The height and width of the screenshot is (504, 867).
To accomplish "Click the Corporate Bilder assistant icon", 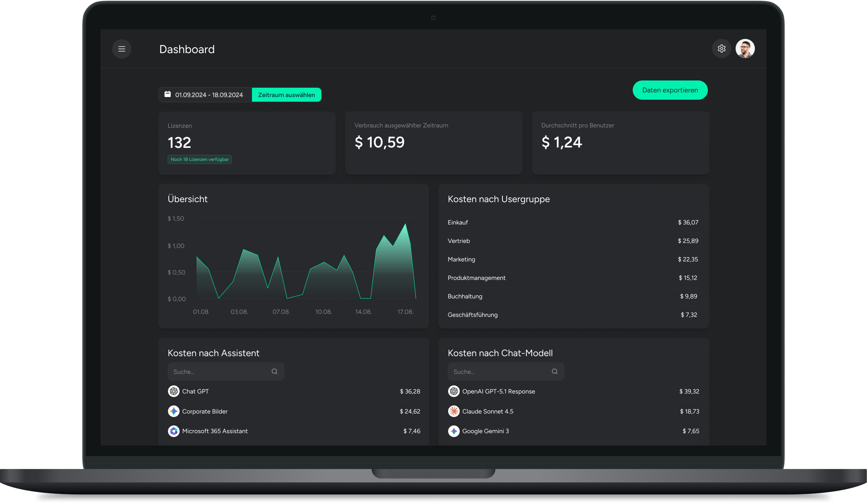I will 174,411.
